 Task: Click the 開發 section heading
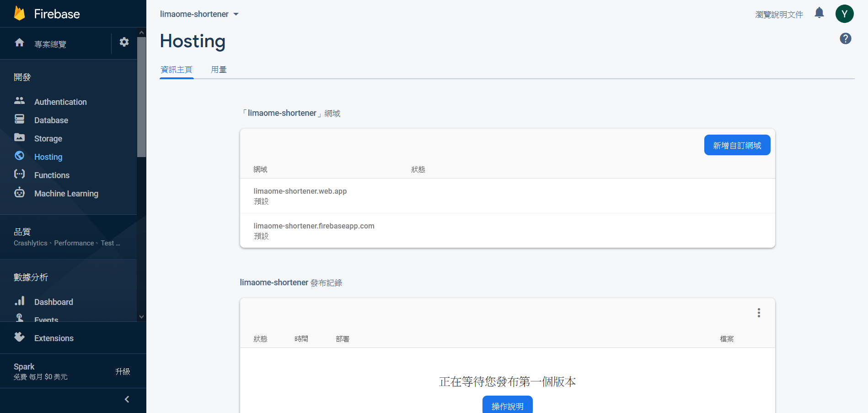point(22,77)
